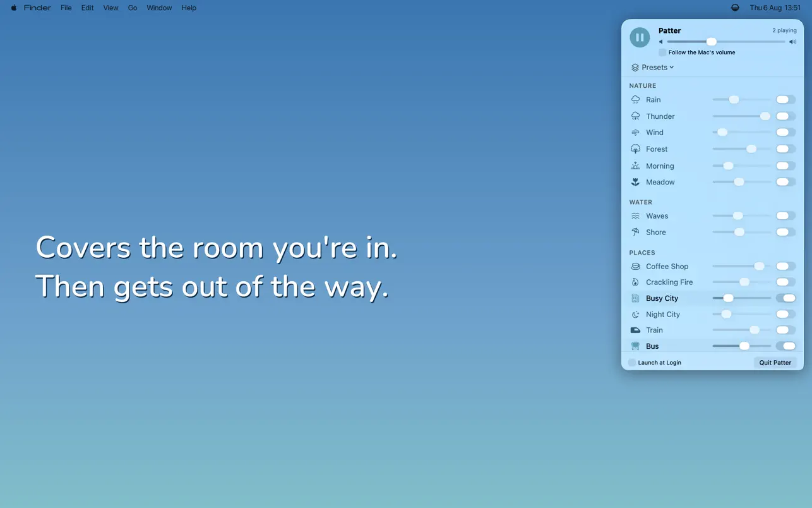The image size is (812, 508).
Task: Click the Train icon
Action: click(x=635, y=330)
